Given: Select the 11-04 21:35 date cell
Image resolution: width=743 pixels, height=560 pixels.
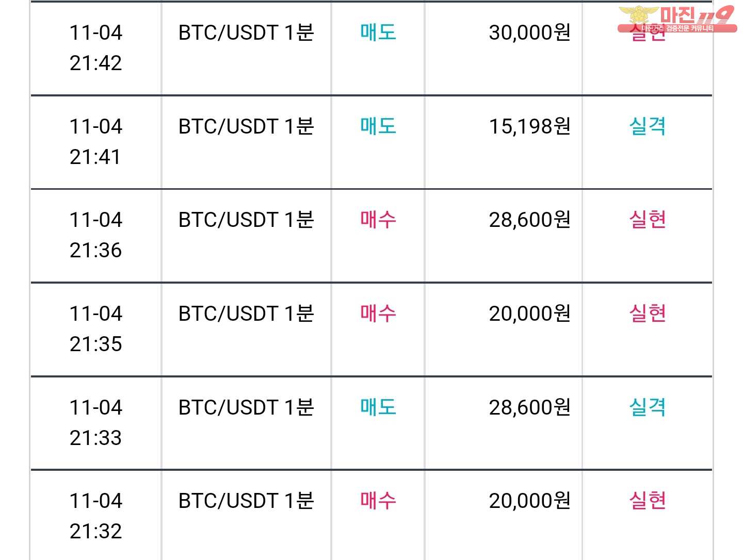Looking at the screenshot, I should coord(96,329).
